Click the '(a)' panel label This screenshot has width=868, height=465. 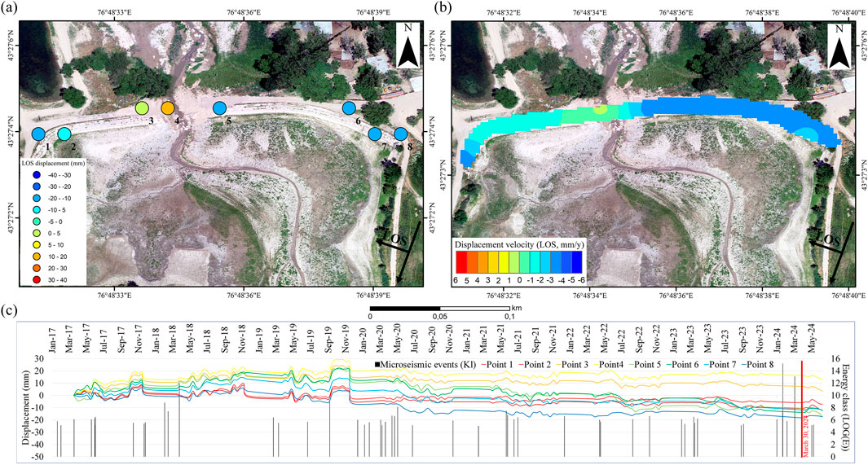[x=8, y=8]
